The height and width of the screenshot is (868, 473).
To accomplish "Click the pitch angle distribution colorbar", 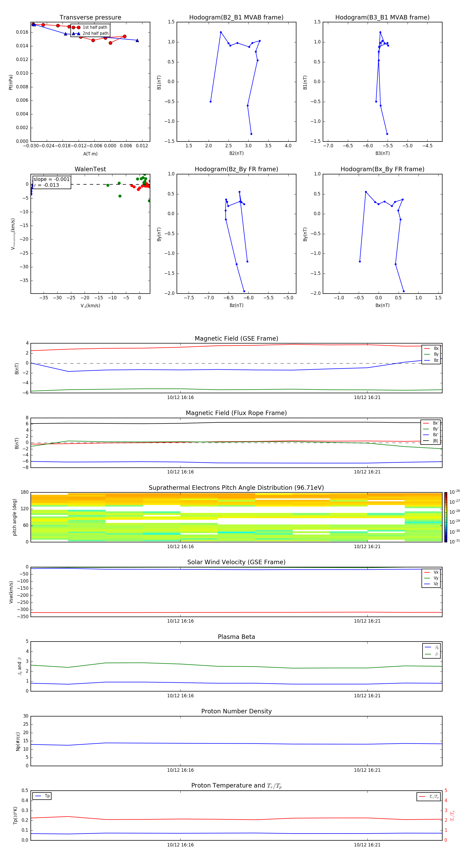I will pyautogui.click(x=445, y=517).
